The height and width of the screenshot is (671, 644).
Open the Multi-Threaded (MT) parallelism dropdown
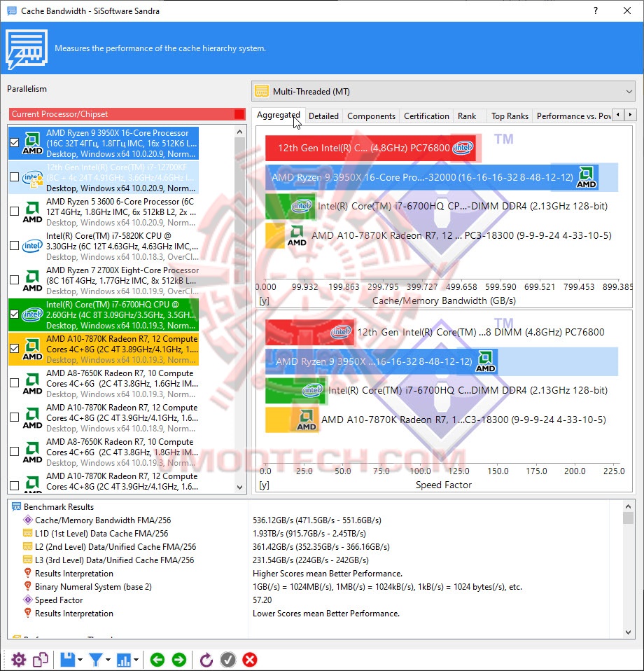coord(443,92)
